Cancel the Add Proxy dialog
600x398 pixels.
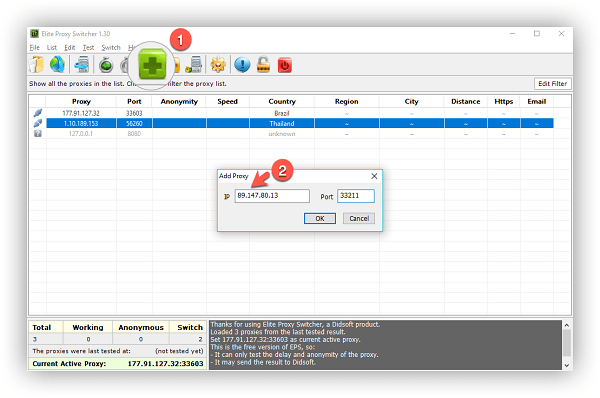pyautogui.click(x=359, y=219)
